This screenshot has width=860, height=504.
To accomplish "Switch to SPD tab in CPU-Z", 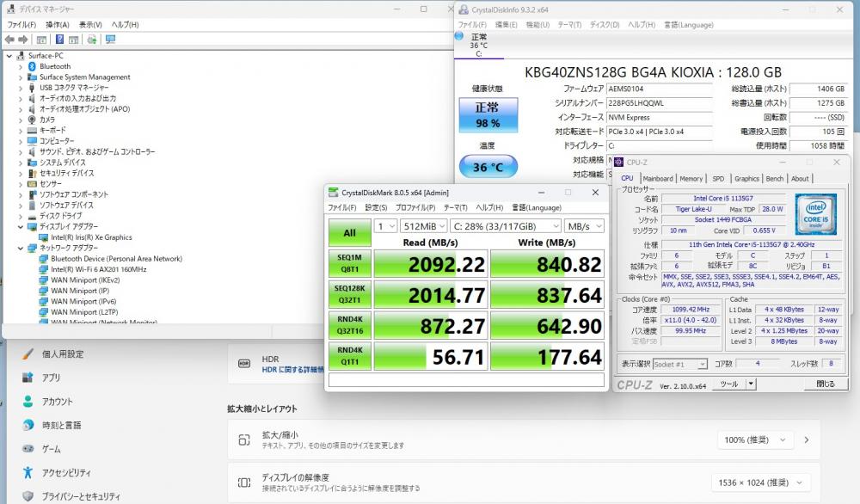I will tap(718, 179).
